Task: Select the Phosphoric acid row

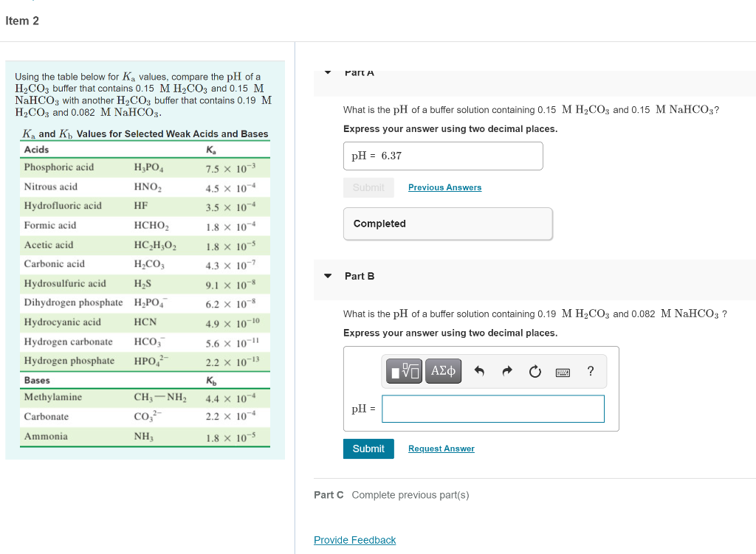Action: (x=145, y=167)
